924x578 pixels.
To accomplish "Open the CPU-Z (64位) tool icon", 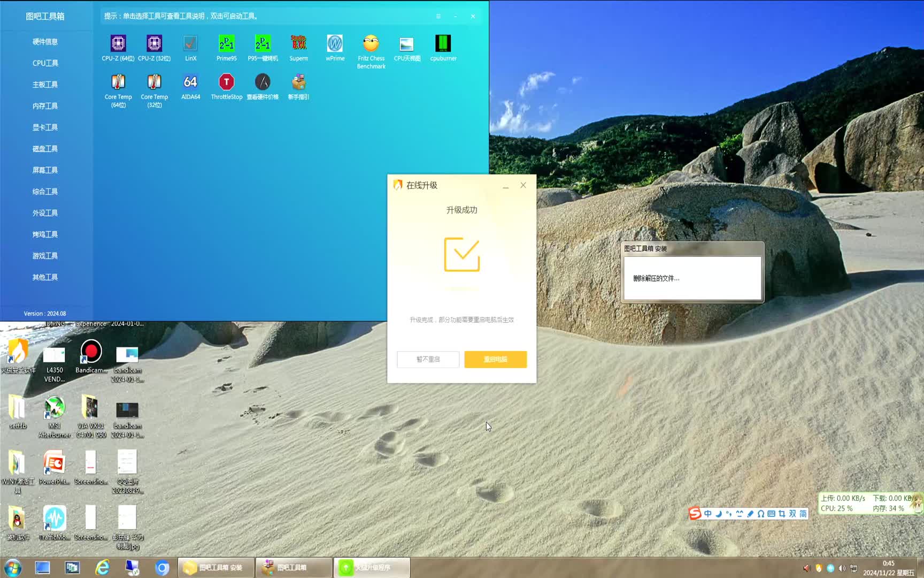I will coord(118,44).
